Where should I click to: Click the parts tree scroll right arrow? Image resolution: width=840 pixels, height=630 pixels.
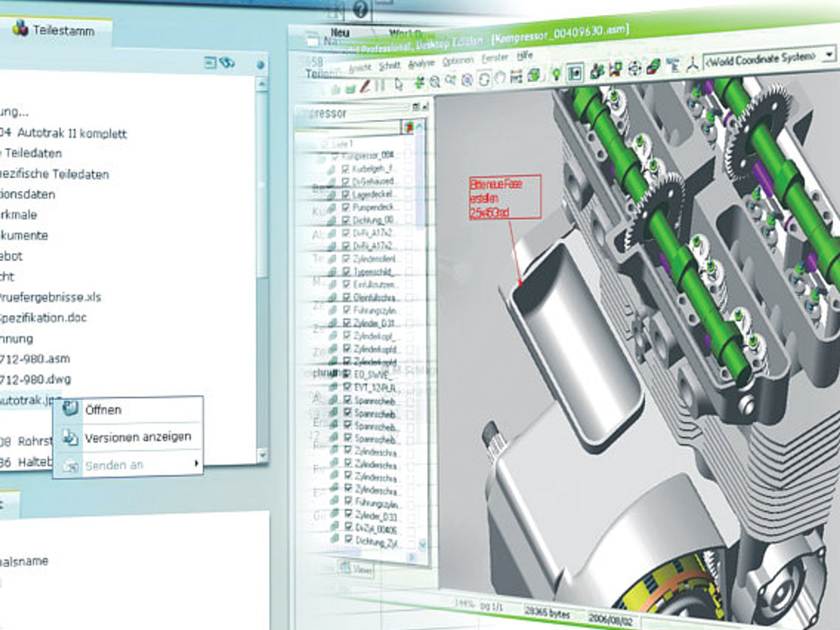tap(412, 558)
